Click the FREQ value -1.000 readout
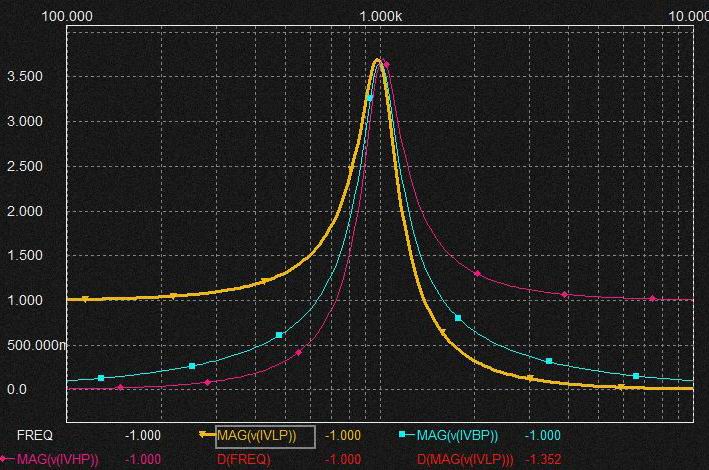 click(143, 436)
